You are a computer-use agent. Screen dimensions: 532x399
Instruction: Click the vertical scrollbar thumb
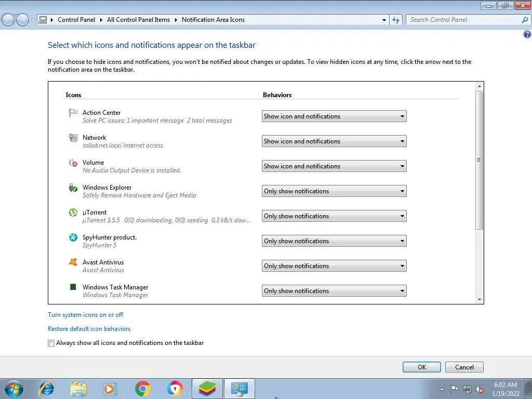point(480,160)
